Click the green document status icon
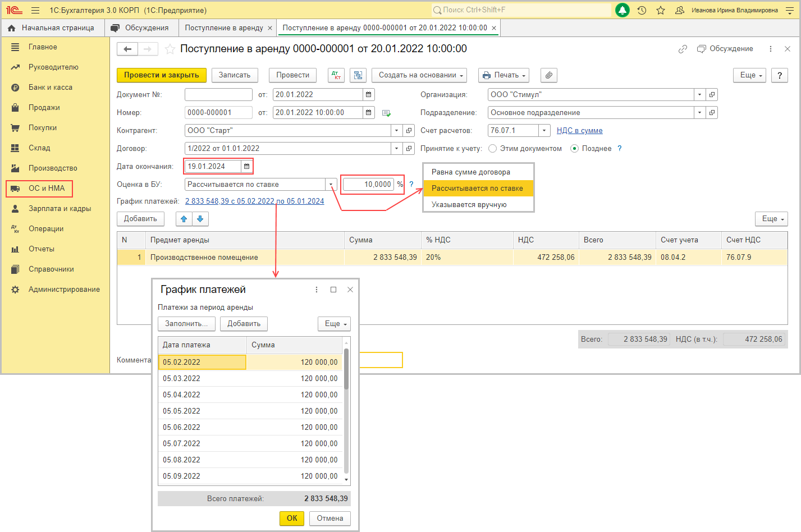The width and height of the screenshot is (801, 532). 386,113
